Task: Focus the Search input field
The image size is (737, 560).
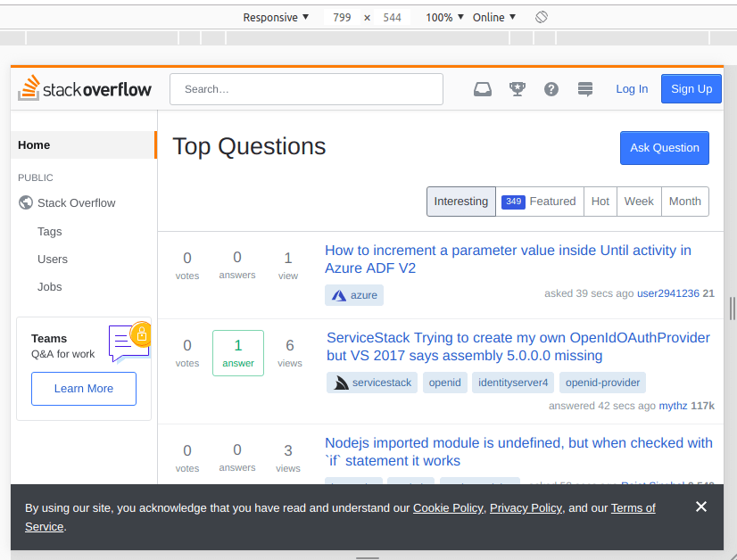Action: pyautogui.click(x=306, y=89)
